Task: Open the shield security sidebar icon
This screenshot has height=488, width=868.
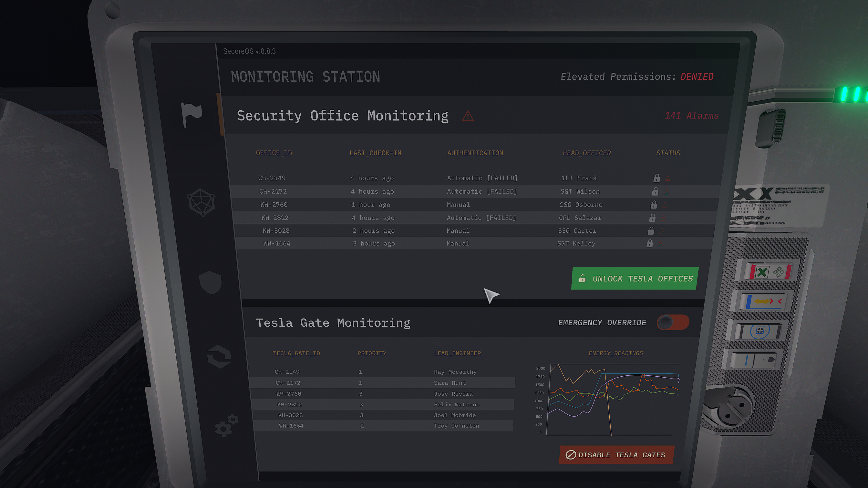Action: 210,282
